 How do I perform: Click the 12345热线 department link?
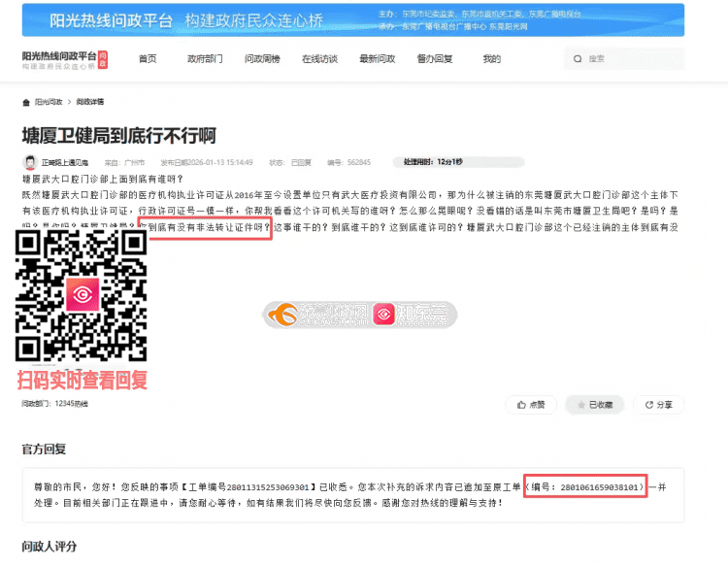[x=71, y=403]
